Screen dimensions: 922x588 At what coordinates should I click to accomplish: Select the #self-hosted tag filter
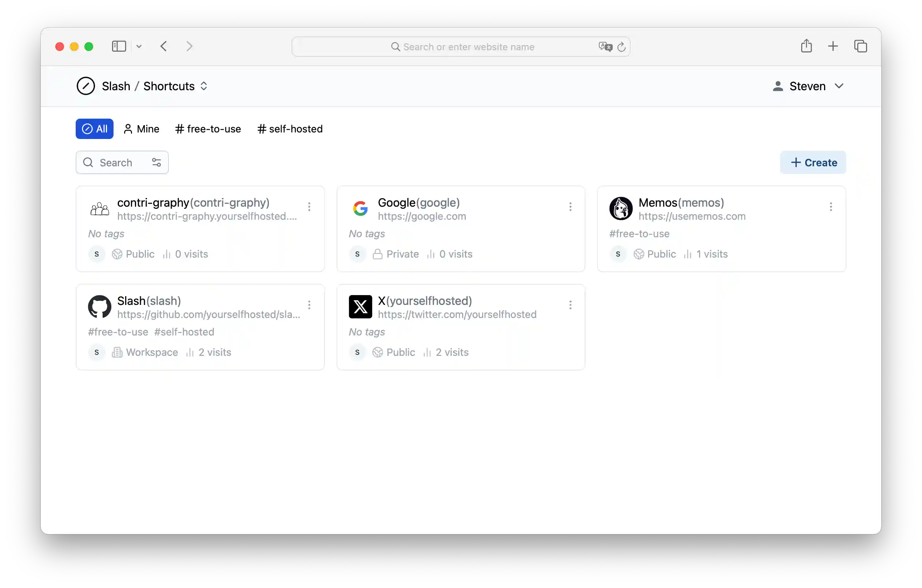click(x=290, y=129)
